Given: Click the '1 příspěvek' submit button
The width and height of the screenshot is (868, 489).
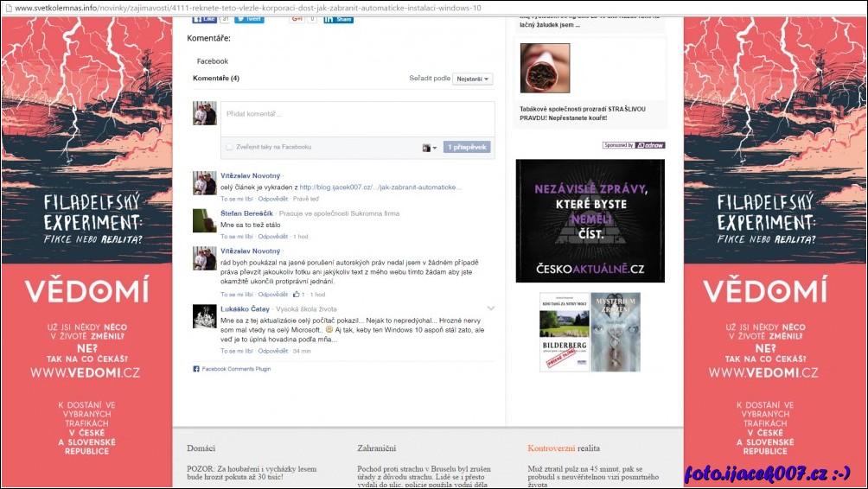Looking at the screenshot, I should coord(467,148).
